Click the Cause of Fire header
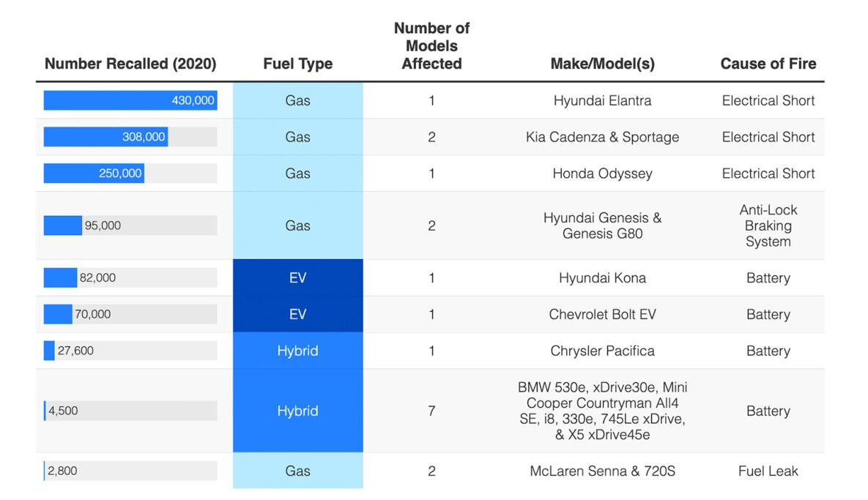868x500 pixels. pos(768,64)
